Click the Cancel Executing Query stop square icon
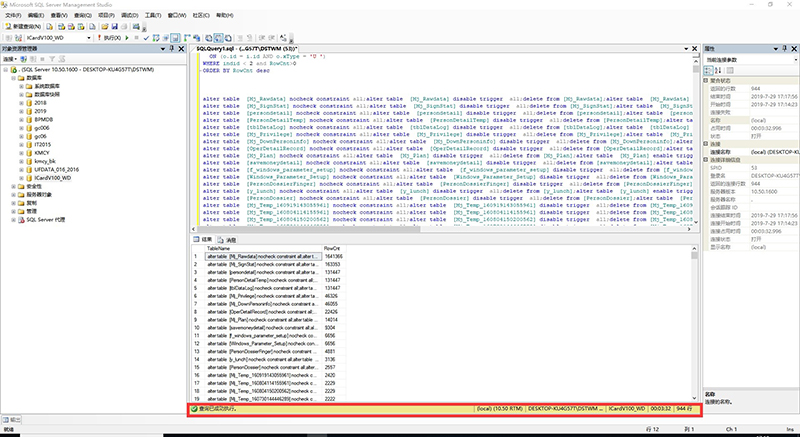 coord(137,38)
